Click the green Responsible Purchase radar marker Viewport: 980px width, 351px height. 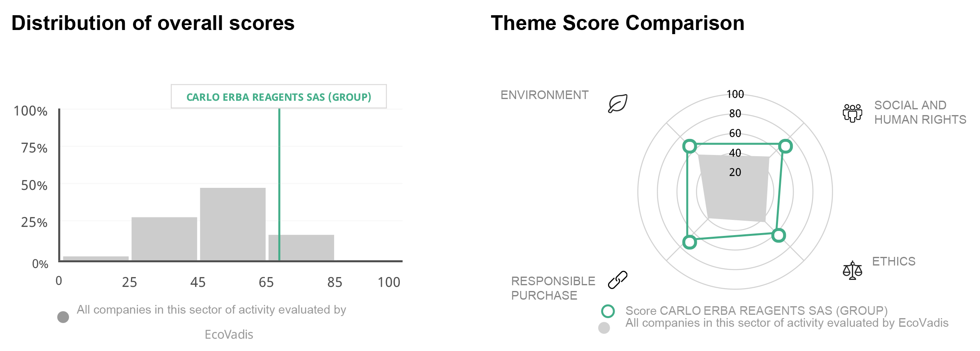click(x=690, y=242)
